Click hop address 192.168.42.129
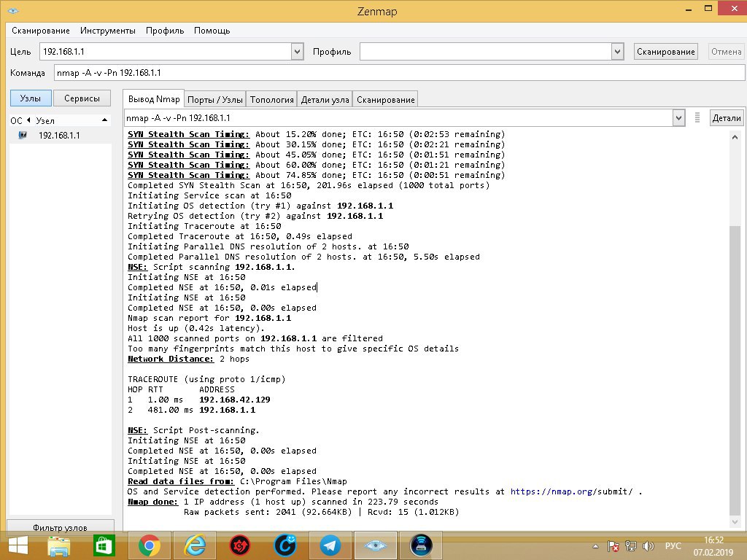This screenshot has width=747, height=560. click(x=234, y=400)
